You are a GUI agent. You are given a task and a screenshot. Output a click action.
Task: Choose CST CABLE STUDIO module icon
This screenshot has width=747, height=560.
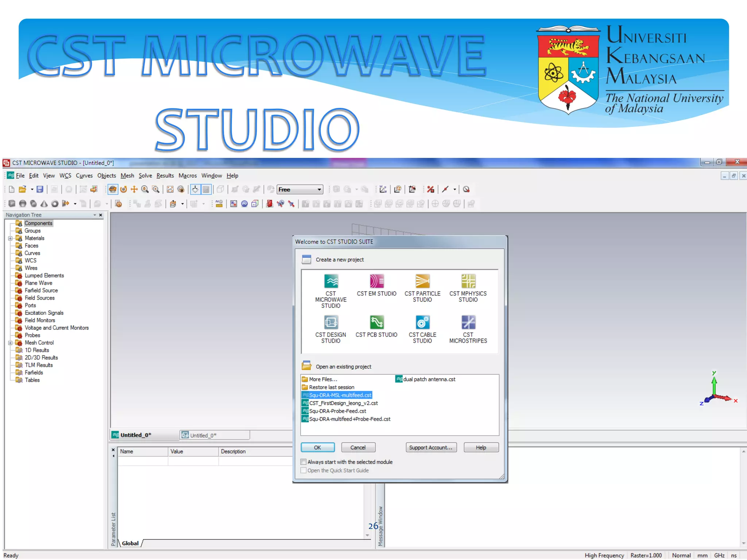(x=422, y=323)
